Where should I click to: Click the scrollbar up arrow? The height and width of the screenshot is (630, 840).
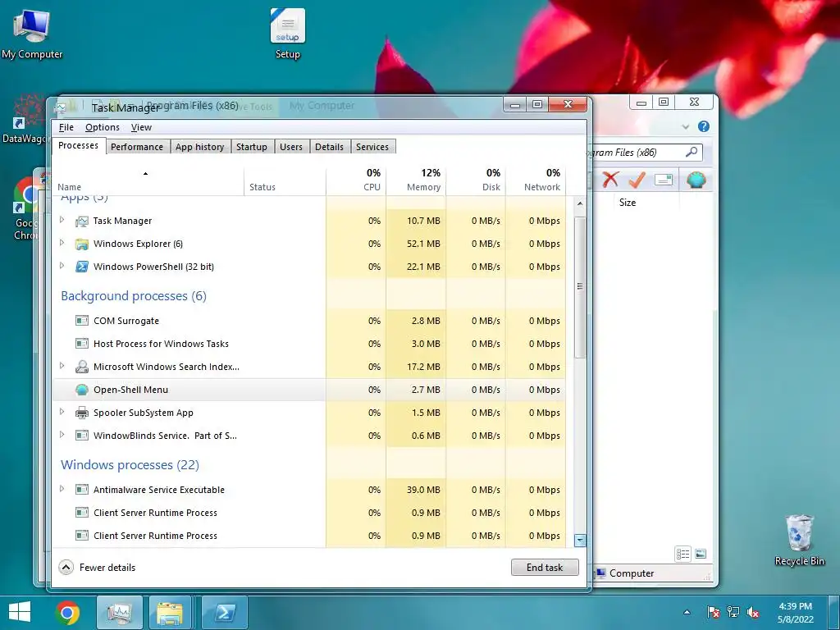[580, 204]
